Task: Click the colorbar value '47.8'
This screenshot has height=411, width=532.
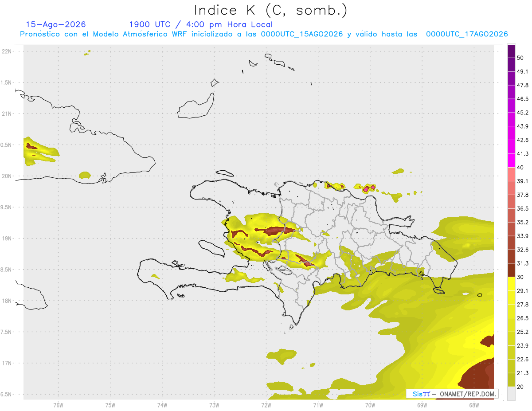Action: pyautogui.click(x=523, y=85)
